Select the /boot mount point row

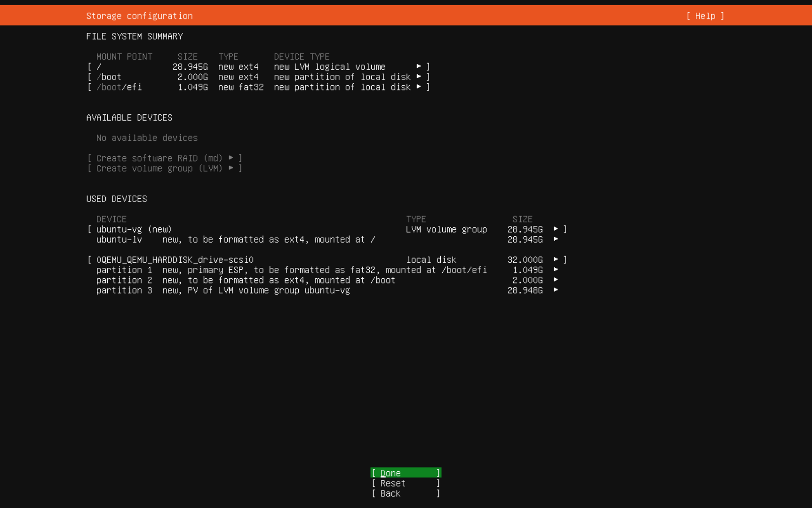pyautogui.click(x=109, y=77)
